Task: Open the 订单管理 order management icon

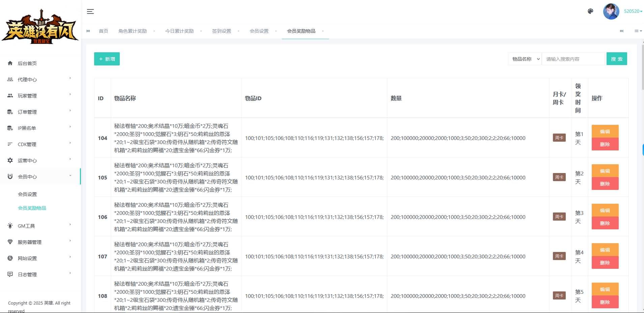Action: coord(10,112)
